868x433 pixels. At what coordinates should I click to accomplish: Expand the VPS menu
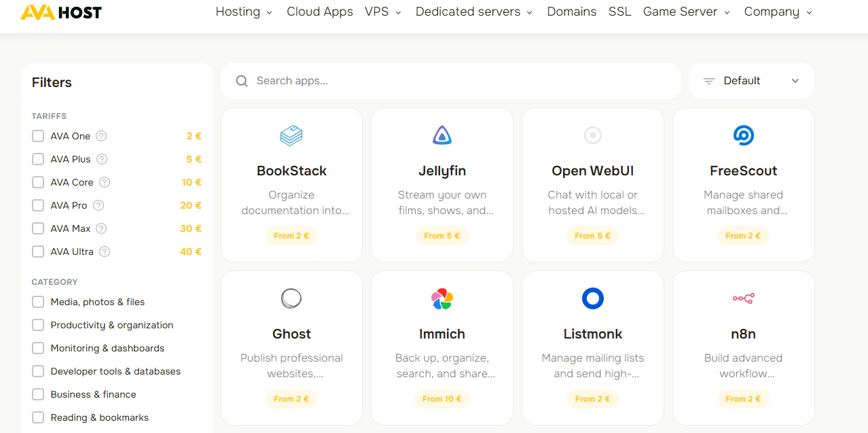(x=383, y=12)
